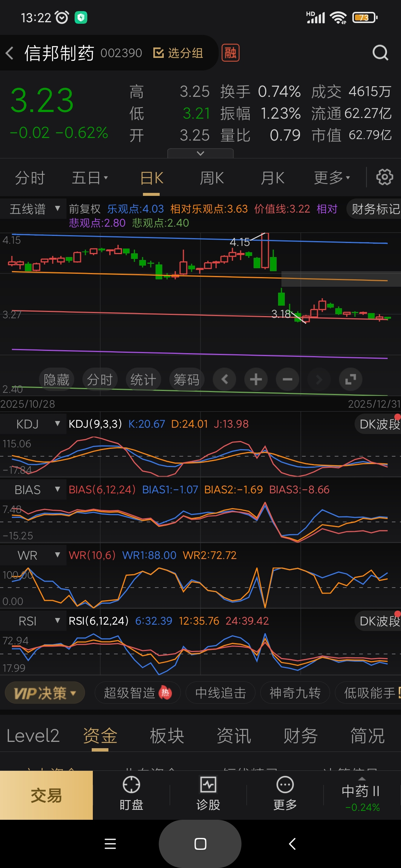Toggle DK波段 on RSI panel
The height and width of the screenshot is (868, 401).
pyautogui.click(x=378, y=621)
